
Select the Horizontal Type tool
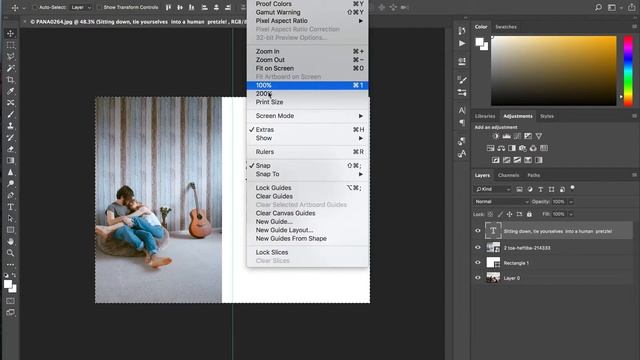tap(11, 207)
